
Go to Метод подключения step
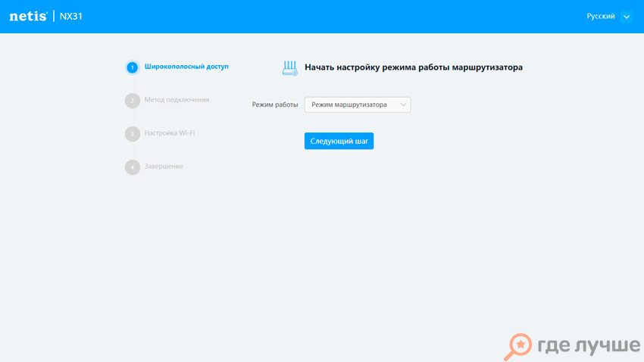(x=177, y=100)
